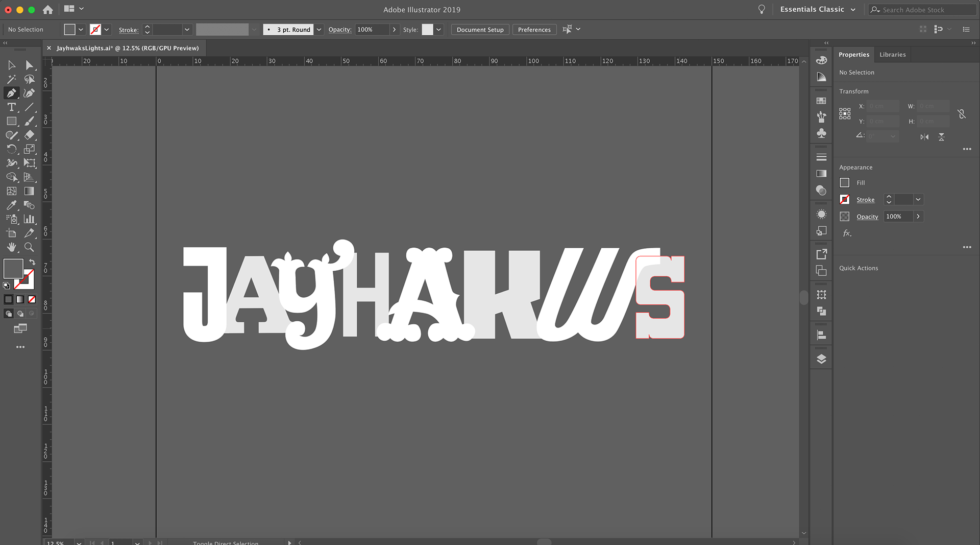Viewport: 980px width, 545px height.
Task: Open stroke weight dropdown in control bar
Action: coord(187,30)
